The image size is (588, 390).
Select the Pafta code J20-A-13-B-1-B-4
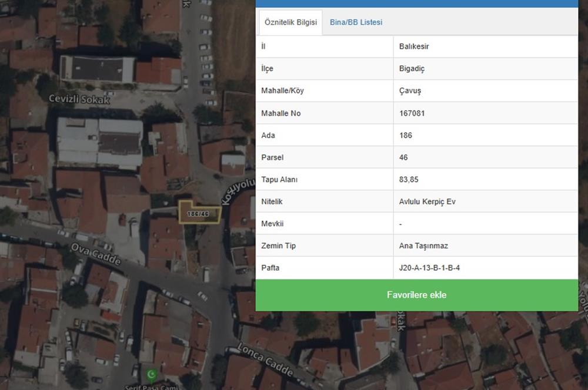click(429, 268)
